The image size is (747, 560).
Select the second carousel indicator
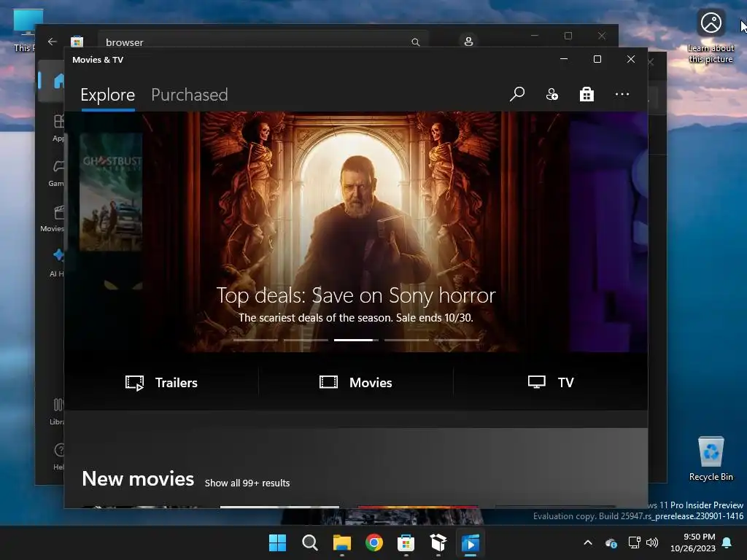point(306,340)
